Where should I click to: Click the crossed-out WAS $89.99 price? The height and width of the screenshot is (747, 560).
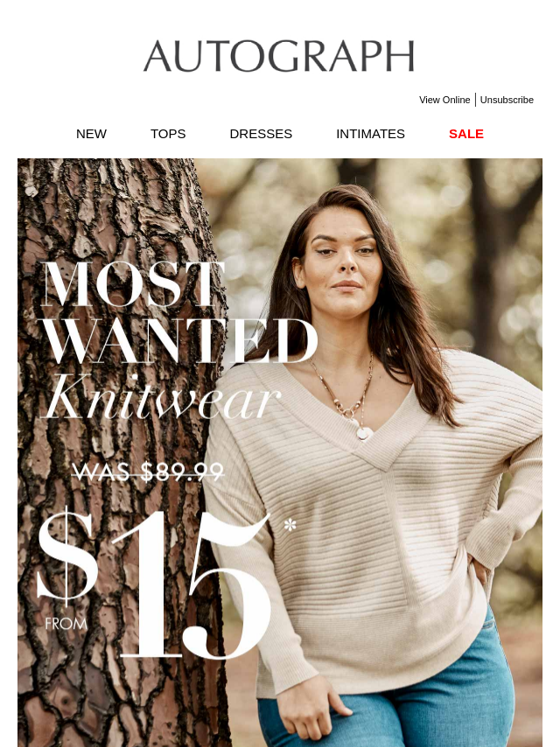[148, 471]
